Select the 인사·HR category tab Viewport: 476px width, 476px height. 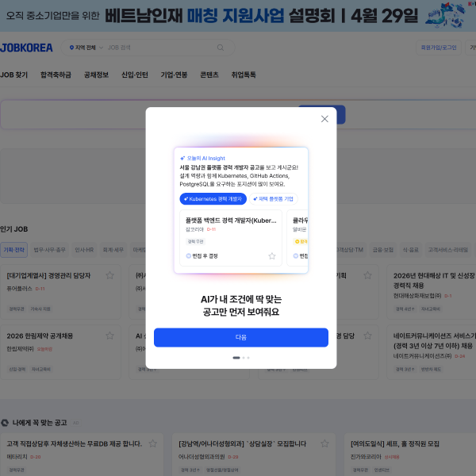(84, 250)
